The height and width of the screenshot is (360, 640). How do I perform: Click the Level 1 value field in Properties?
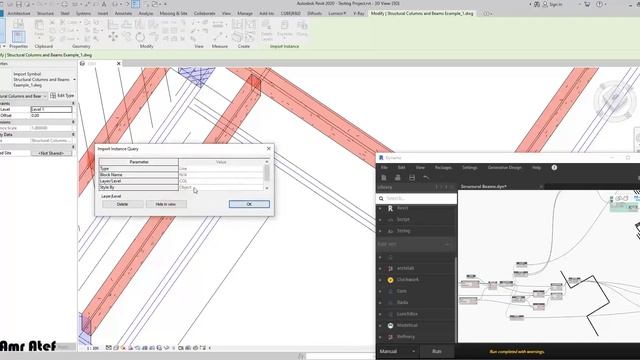click(51, 109)
